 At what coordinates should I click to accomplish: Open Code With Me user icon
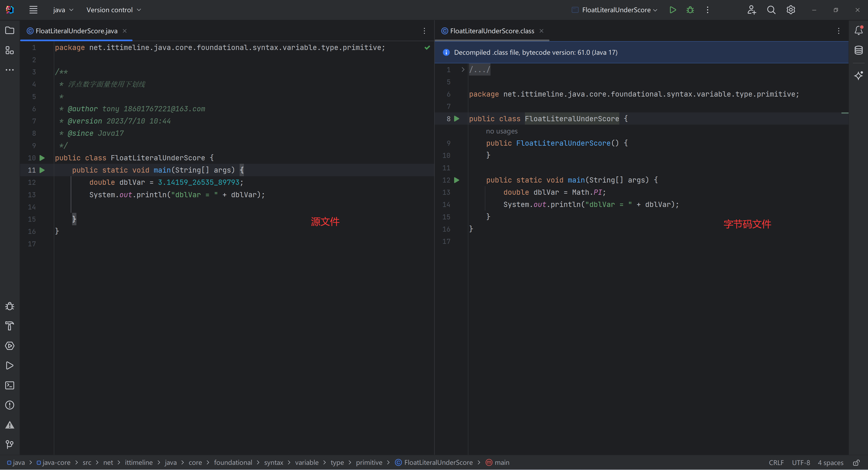pos(752,10)
